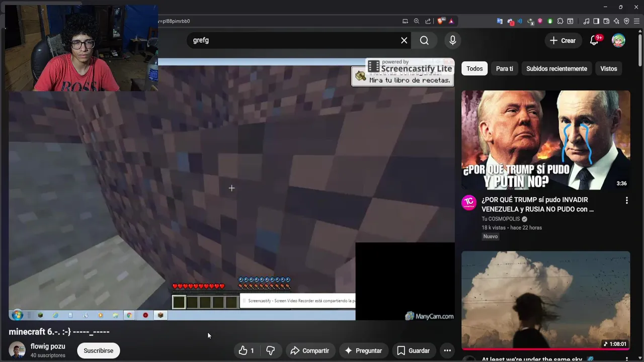Screen dimensions: 644x362
Task: Click the green mouse extension icon
Action: [x=550, y=21]
